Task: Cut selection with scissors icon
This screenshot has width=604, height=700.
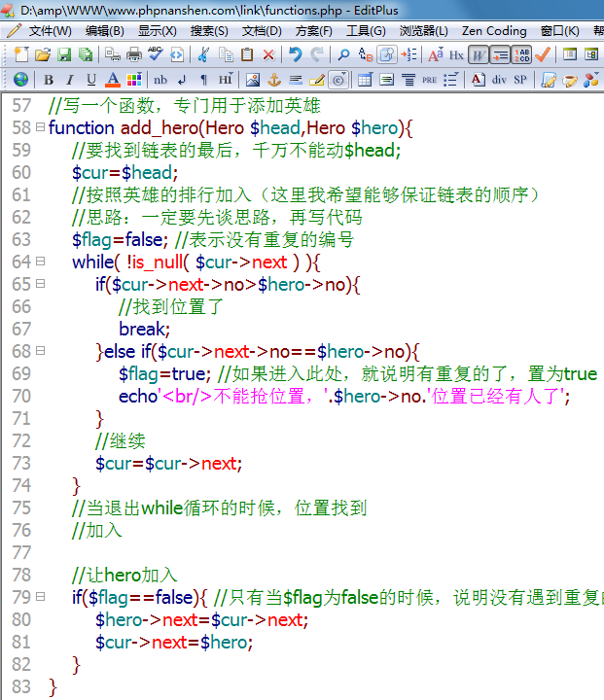Action: pos(203,54)
